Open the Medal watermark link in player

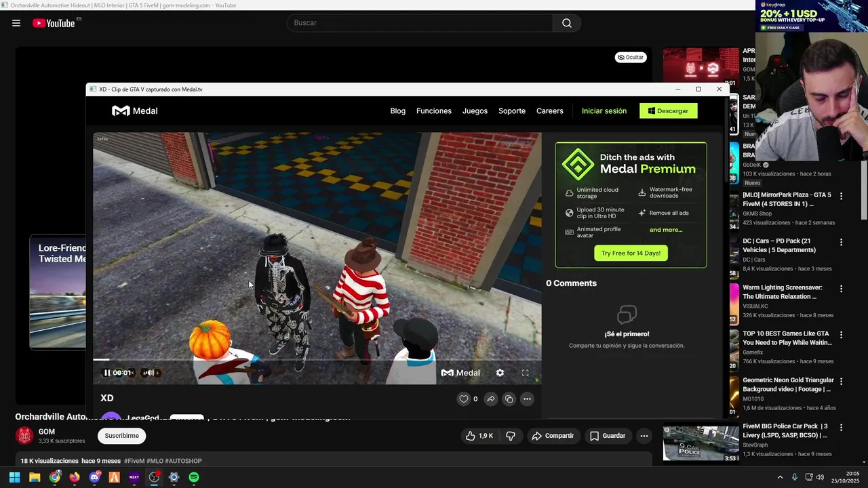pos(460,373)
